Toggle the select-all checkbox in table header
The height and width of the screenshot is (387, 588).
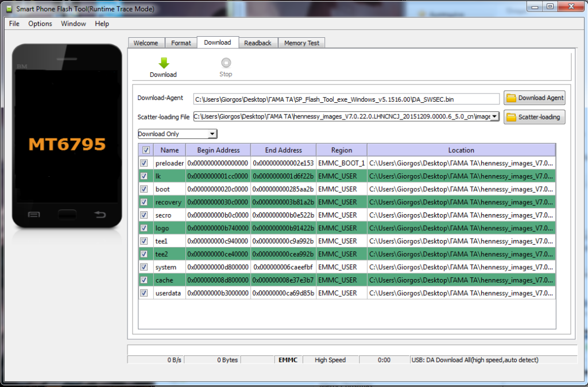[146, 150]
